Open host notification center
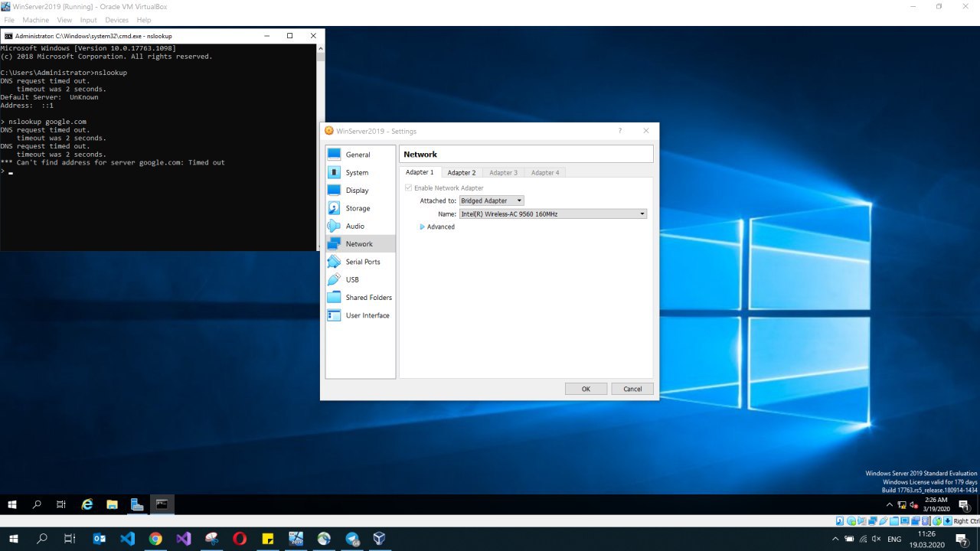Screen dimensions: 980x551 (962, 540)
